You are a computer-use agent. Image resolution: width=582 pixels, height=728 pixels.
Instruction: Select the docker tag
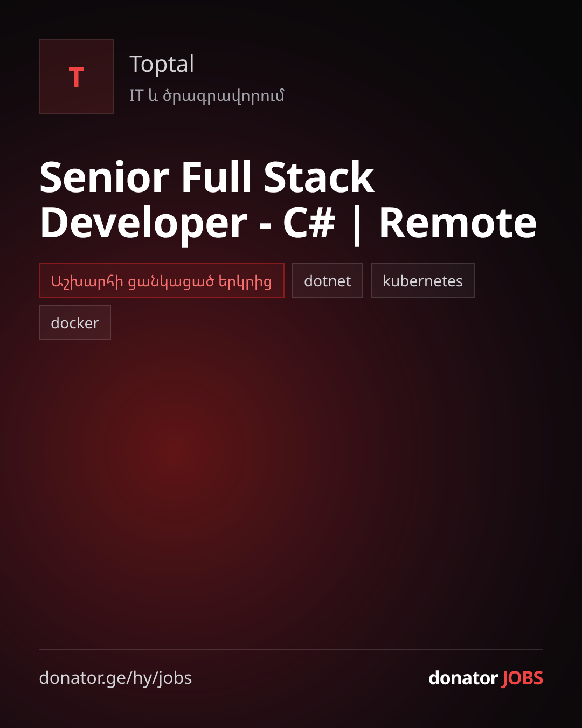pyautogui.click(x=75, y=322)
